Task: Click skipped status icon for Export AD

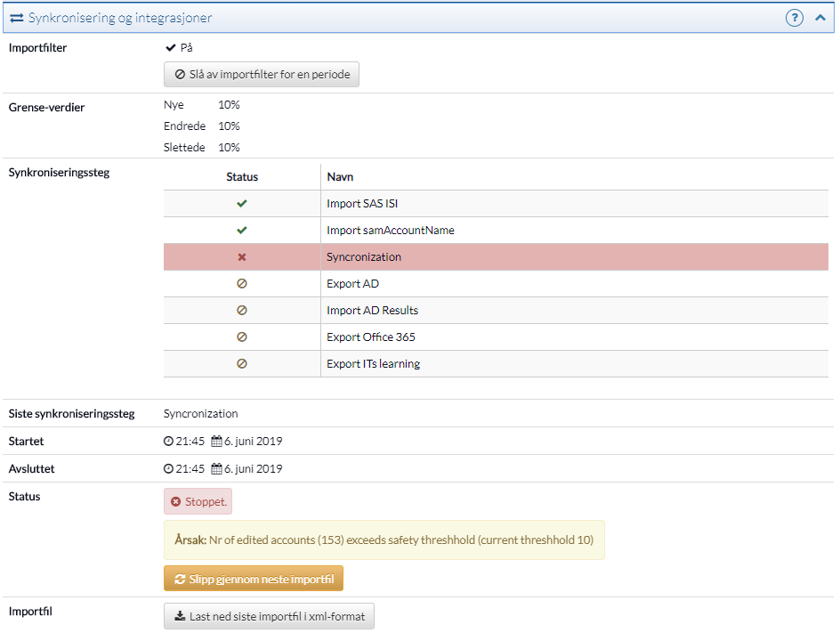Action: (242, 284)
